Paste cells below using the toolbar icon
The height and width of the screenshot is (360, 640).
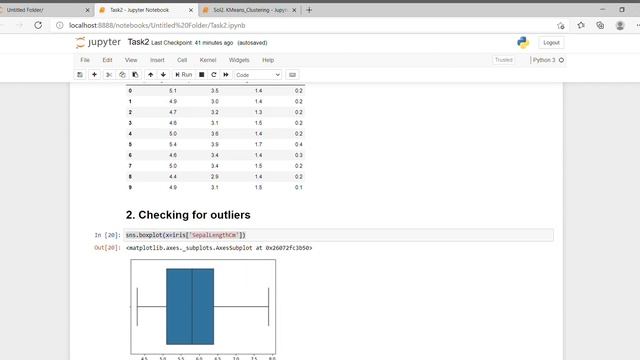click(135, 75)
